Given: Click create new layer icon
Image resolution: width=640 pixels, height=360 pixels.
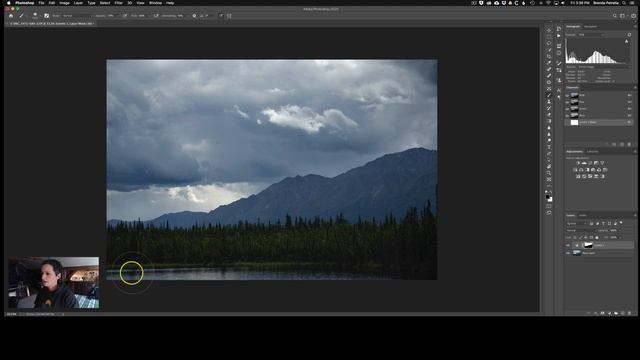Looking at the screenshot, I should click(623, 313).
